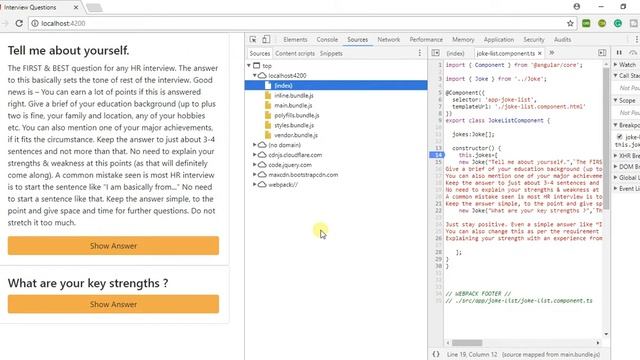Switch to Content scripts navigator tab
Image resolution: width=640 pixels, height=360 pixels.
pyautogui.click(x=295, y=53)
